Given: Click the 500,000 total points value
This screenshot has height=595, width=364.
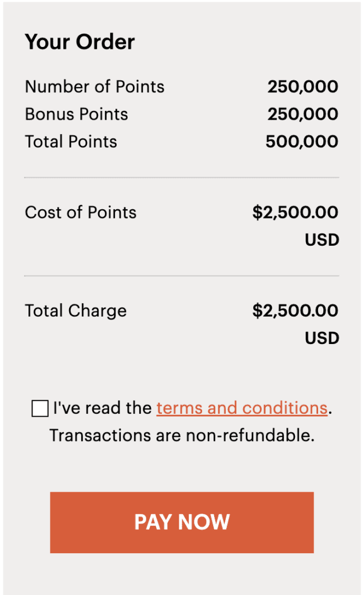Looking at the screenshot, I should point(302,141).
